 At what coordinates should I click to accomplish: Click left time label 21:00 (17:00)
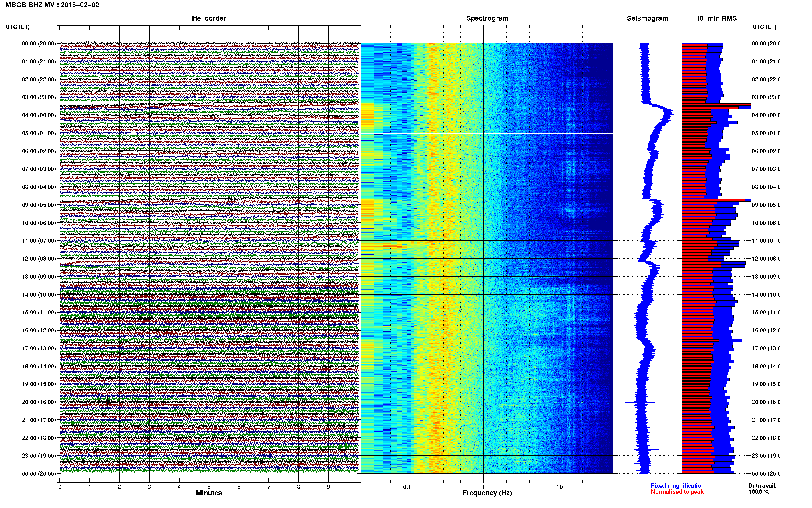(39, 420)
